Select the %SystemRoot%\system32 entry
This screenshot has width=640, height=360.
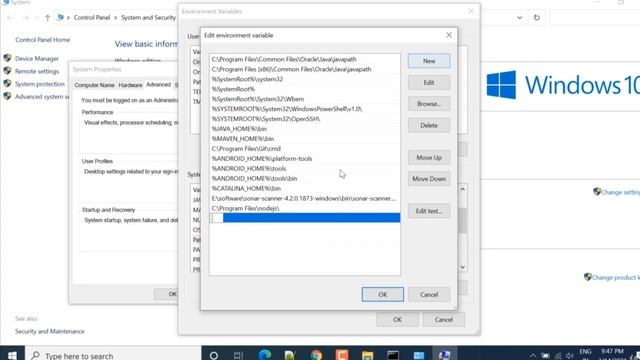coord(304,79)
